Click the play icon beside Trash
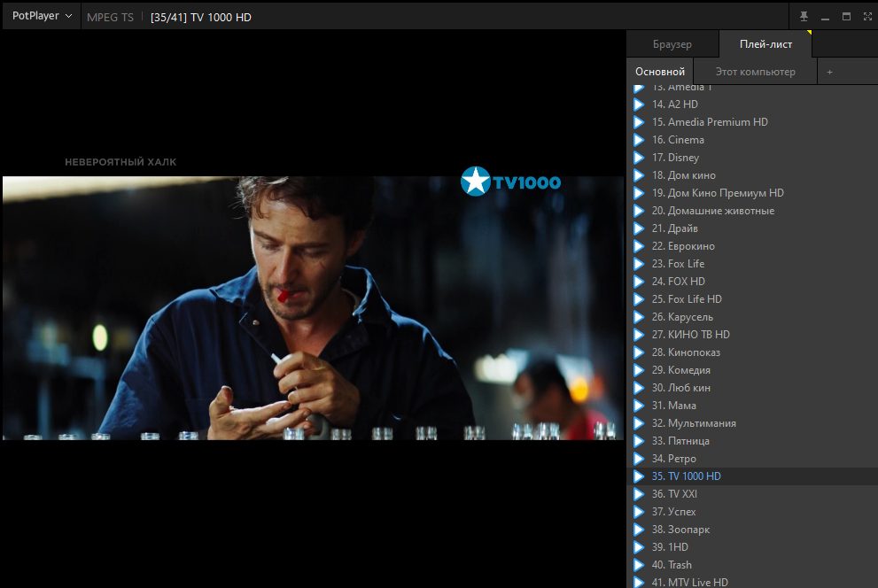Screen dimensions: 878x588 pyautogui.click(x=638, y=565)
